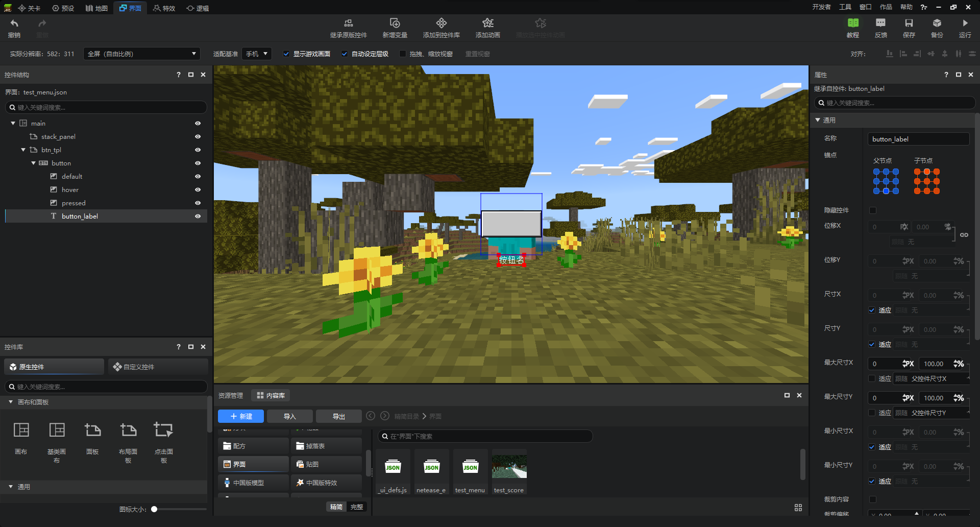The width and height of the screenshot is (980, 527).
Task: Open the 贴图 texture category
Action: click(x=327, y=464)
